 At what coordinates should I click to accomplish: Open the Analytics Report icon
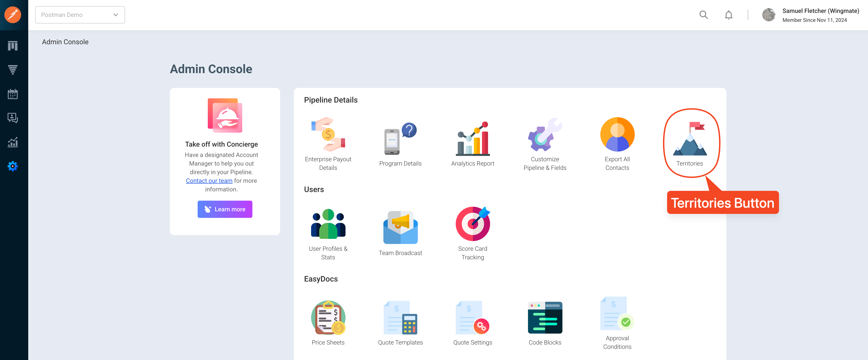click(x=472, y=138)
